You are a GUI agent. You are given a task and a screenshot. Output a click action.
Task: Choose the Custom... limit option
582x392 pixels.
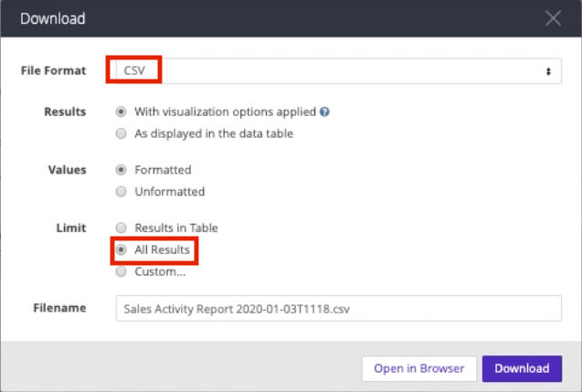pos(122,271)
